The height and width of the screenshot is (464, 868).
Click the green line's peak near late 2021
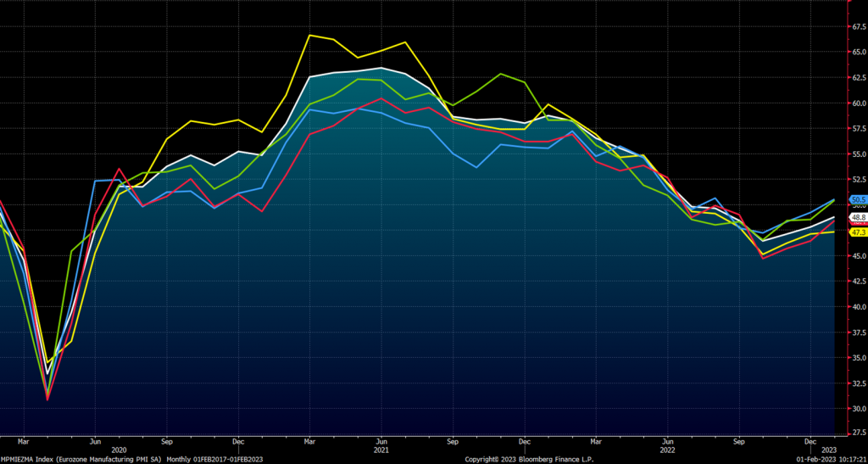coord(502,74)
